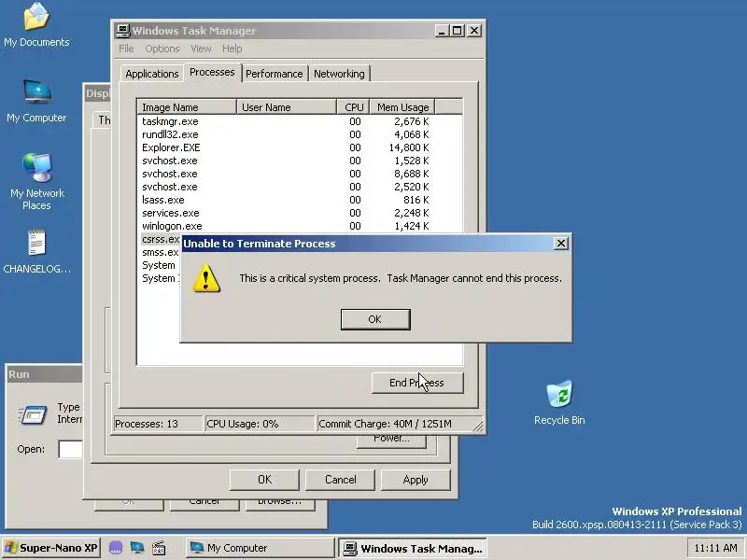Select the My Computer desktop icon

36,101
